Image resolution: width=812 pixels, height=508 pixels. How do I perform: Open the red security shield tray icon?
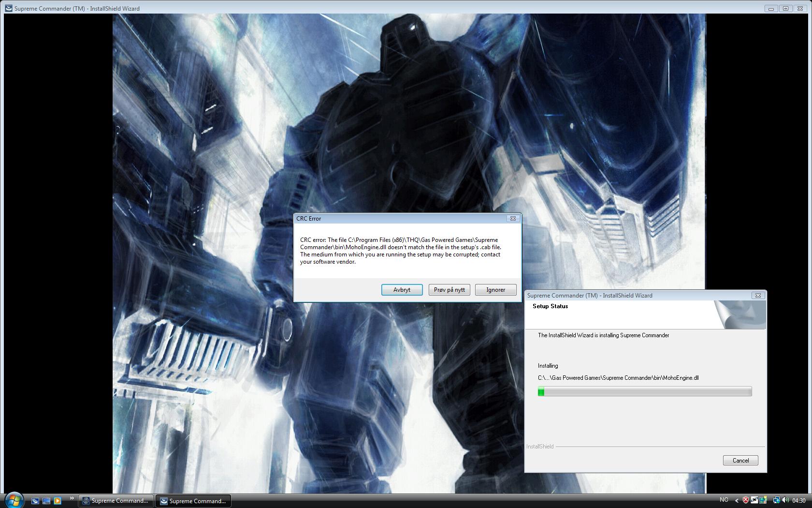tap(746, 501)
